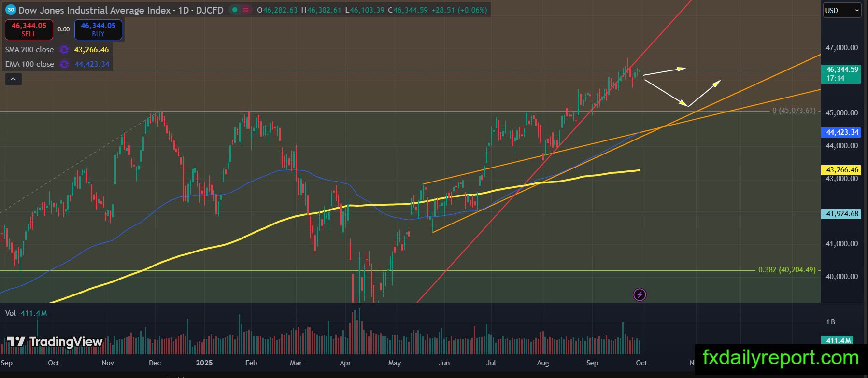Click the purple lightning bolt icon on chart
Viewport: 868px width, 378px height.
(640, 294)
